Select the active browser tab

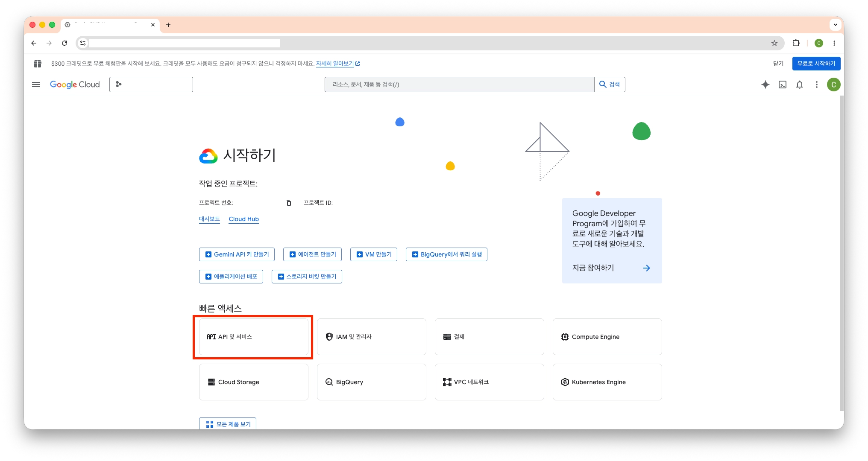(x=110, y=25)
